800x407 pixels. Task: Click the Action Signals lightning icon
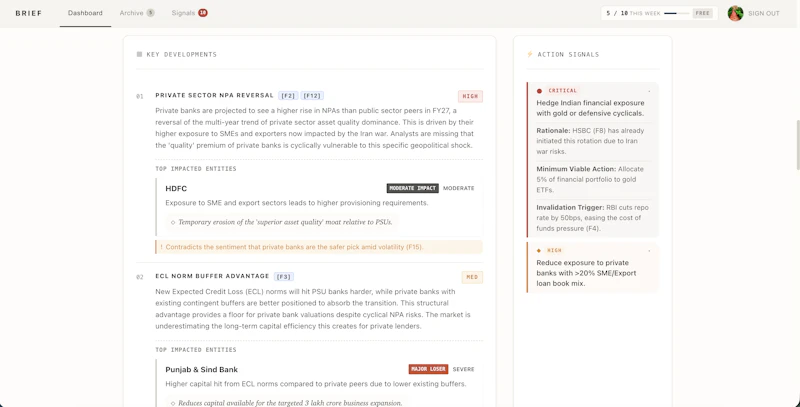[530, 54]
